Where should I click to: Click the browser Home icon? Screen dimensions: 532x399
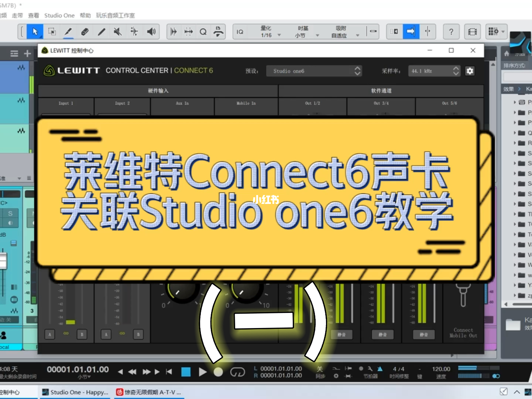(x=507, y=54)
